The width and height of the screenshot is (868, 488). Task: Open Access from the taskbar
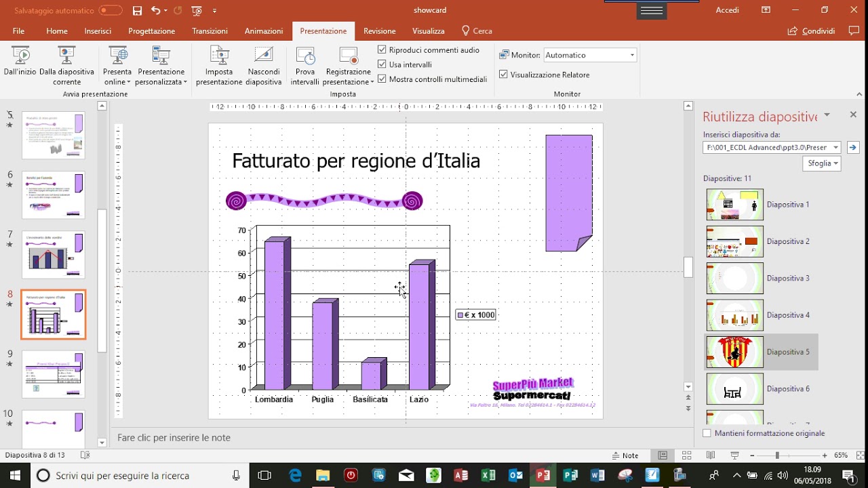pyautogui.click(x=460, y=475)
